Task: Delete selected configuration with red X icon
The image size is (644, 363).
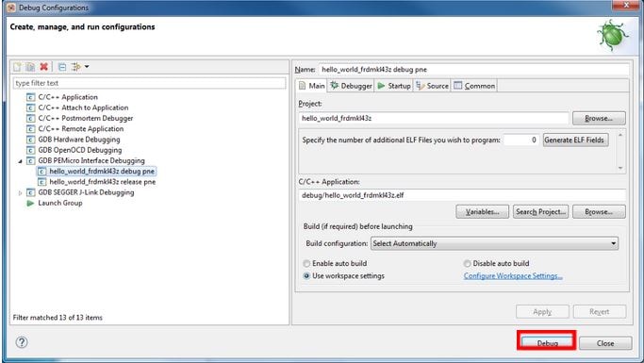Action: pos(44,67)
